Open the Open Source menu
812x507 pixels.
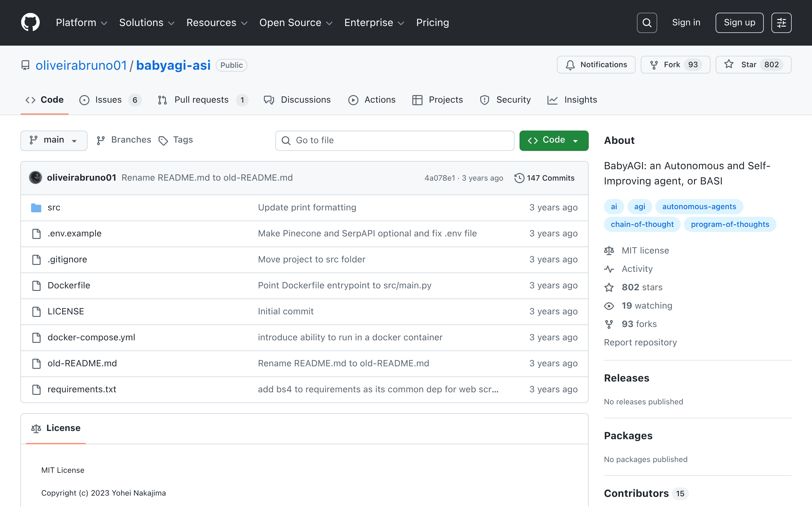click(296, 22)
